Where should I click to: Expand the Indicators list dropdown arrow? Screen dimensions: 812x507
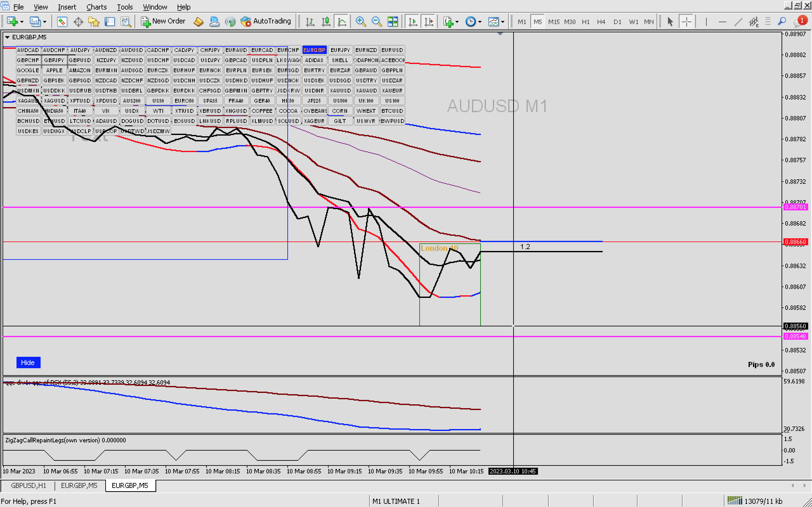(457, 22)
